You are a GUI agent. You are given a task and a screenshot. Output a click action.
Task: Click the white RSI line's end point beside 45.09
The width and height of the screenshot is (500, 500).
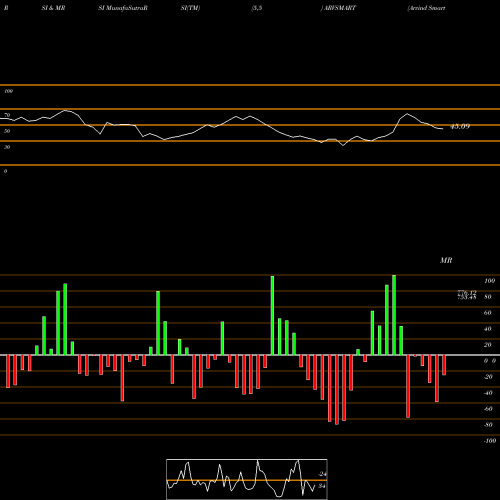442,129
